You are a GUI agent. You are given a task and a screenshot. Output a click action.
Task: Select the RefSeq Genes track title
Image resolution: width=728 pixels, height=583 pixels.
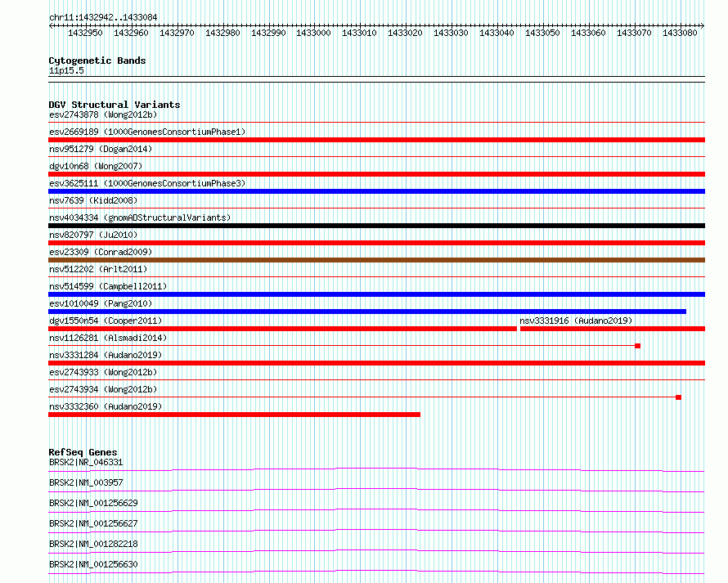point(83,452)
